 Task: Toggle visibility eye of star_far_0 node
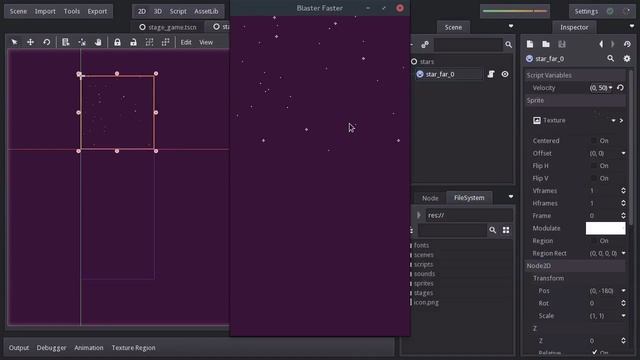pyautogui.click(x=505, y=74)
